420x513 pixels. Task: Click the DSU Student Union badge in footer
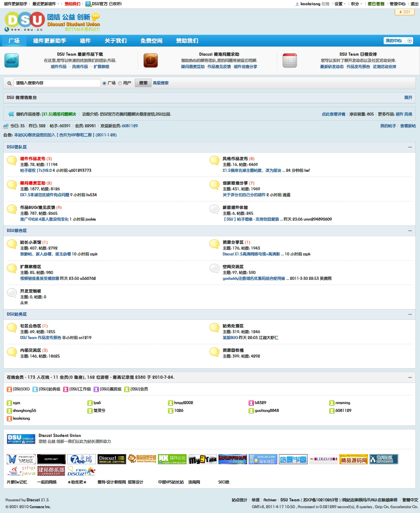coord(21,439)
